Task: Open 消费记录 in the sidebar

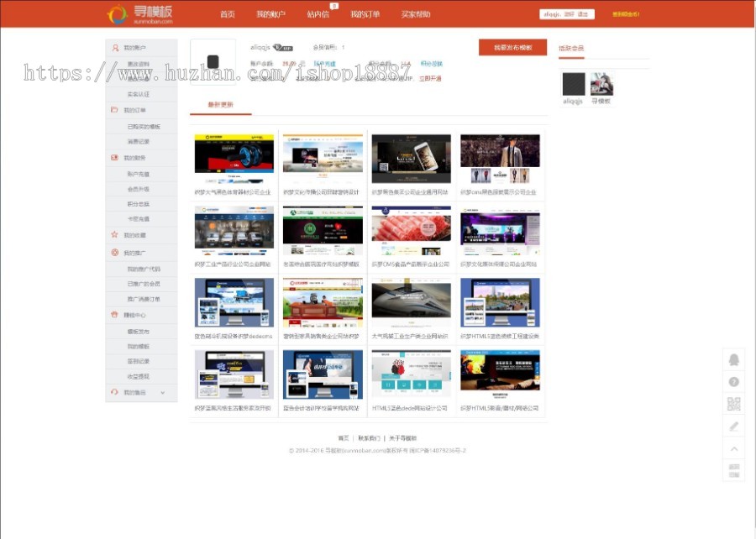Action: (x=139, y=142)
